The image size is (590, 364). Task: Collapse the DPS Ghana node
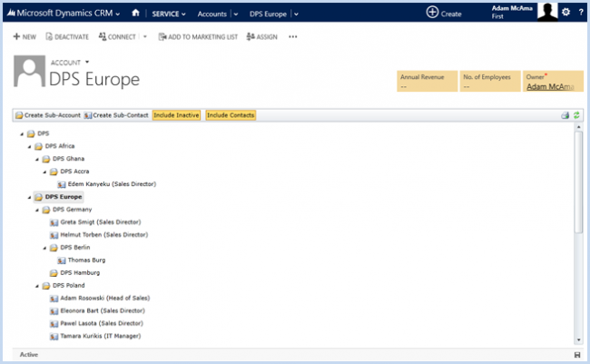[37, 160]
